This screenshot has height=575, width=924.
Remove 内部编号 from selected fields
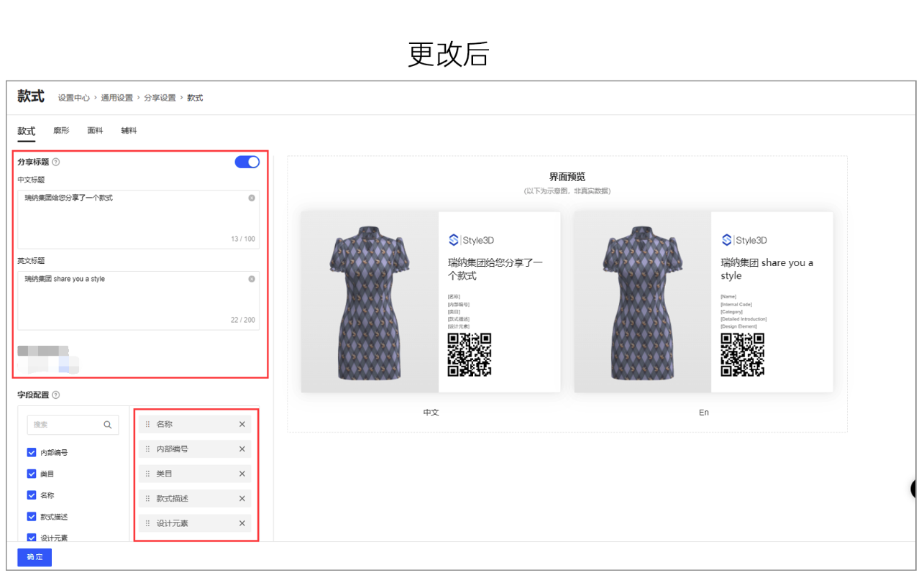[x=242, y=449]
